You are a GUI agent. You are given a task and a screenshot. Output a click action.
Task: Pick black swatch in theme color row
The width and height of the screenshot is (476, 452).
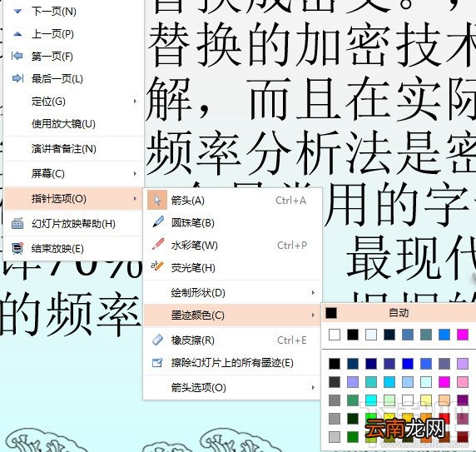pos(353,335)
